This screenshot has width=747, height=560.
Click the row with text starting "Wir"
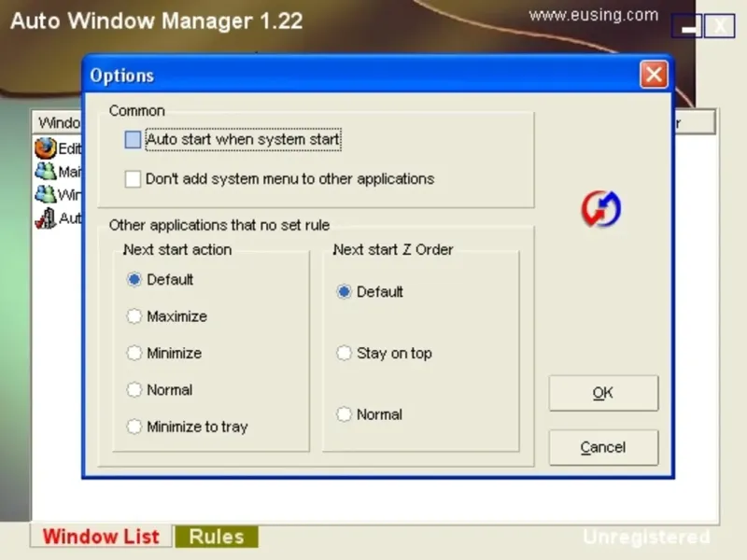(58, 194)
